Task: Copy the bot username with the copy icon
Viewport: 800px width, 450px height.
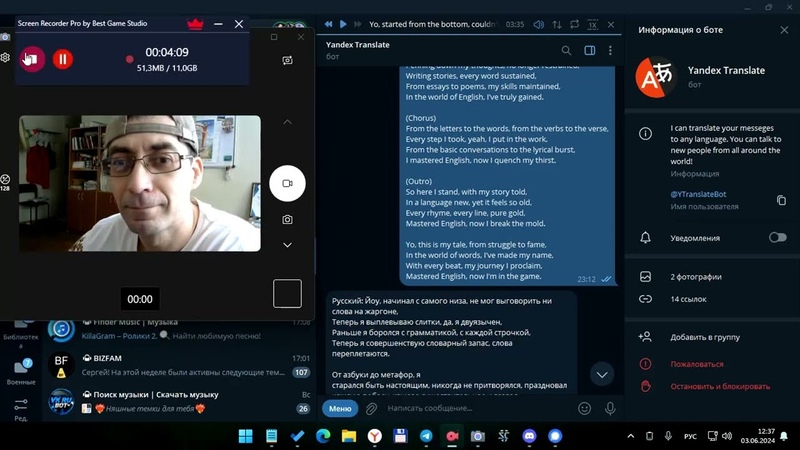Action: [781, 200]
